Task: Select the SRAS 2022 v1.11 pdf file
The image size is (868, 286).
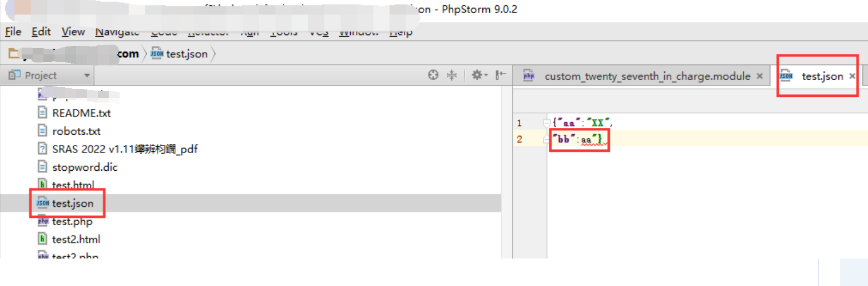Action: point(125,149)
